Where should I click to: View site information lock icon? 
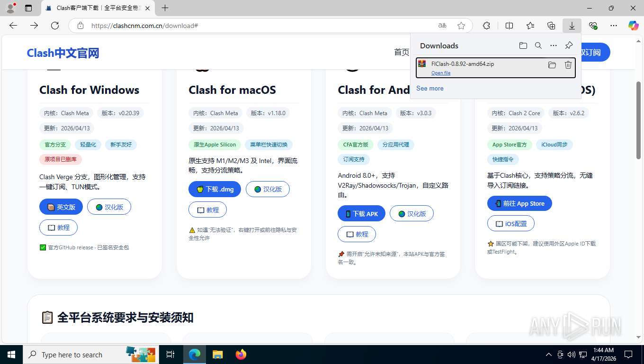80,26
